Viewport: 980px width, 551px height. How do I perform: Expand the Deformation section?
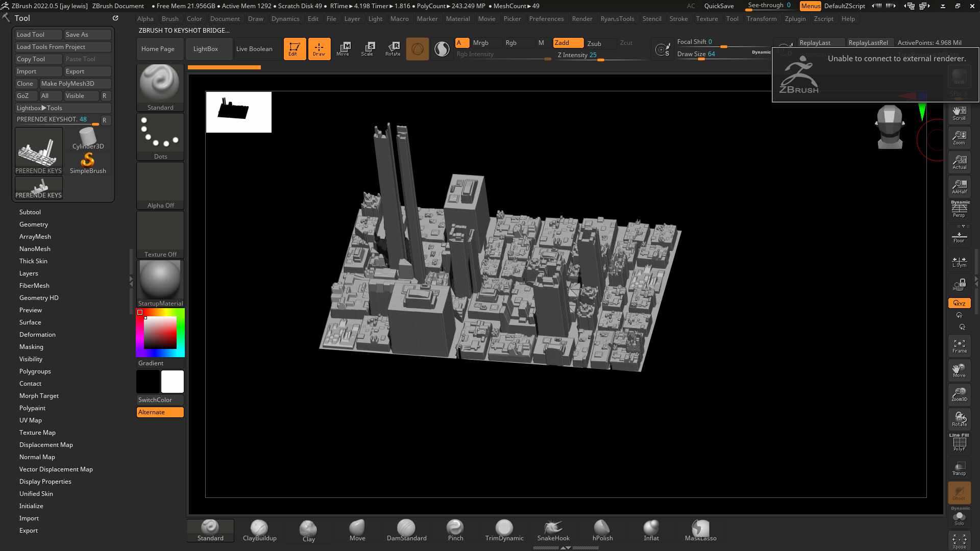tap(37, 335)
